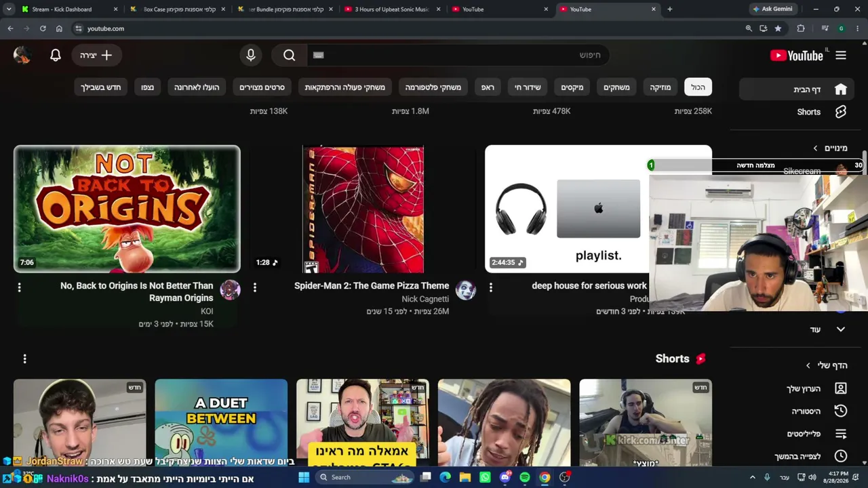Open לצפייה בהמשך watch later

click(x=811, y=456)
